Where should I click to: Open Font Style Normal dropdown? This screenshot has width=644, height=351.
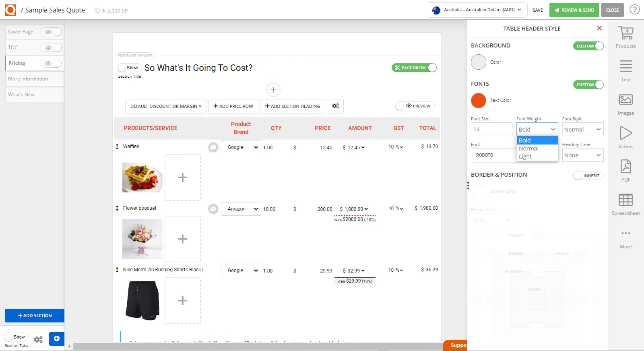582,129
